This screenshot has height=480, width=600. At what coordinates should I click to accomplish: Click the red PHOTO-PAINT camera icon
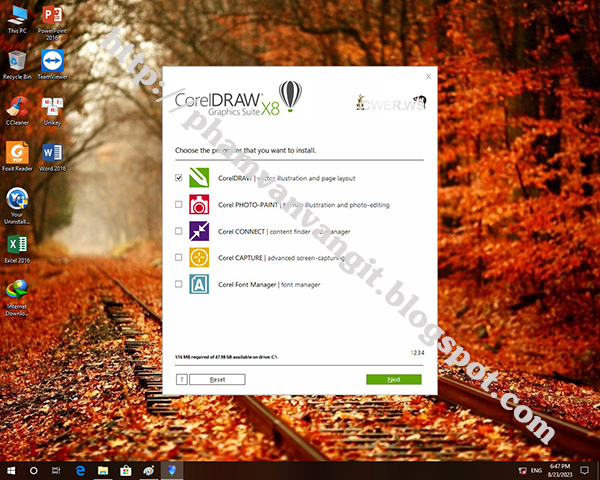pyautogui.click(x=199, y=204)
